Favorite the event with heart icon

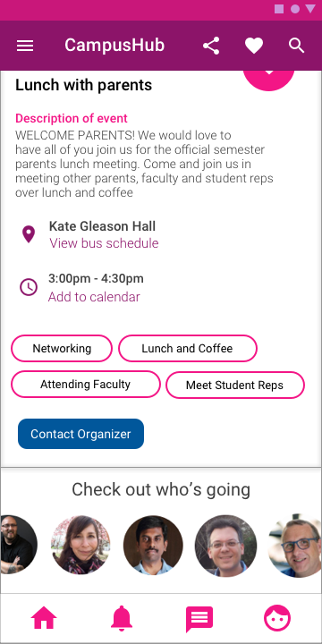pos(254,46)
